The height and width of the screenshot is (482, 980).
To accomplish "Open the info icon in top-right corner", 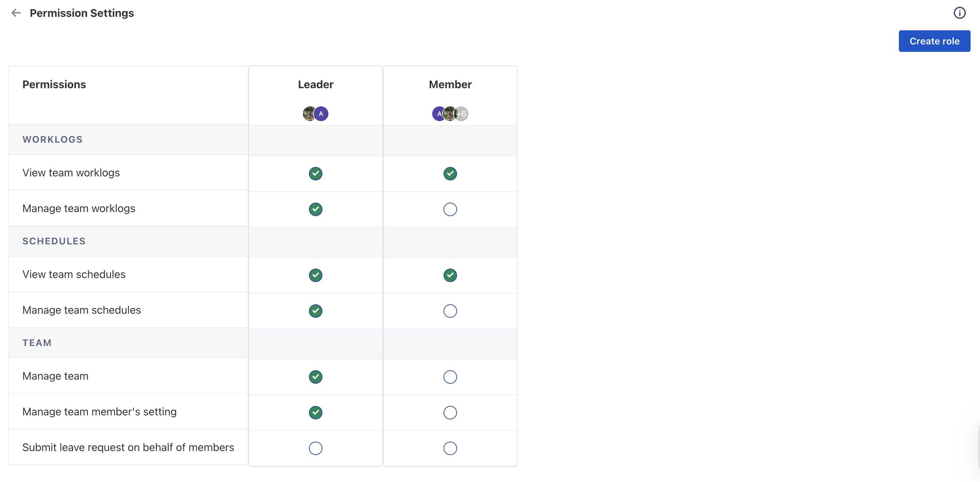I will [x=959, y=13].
